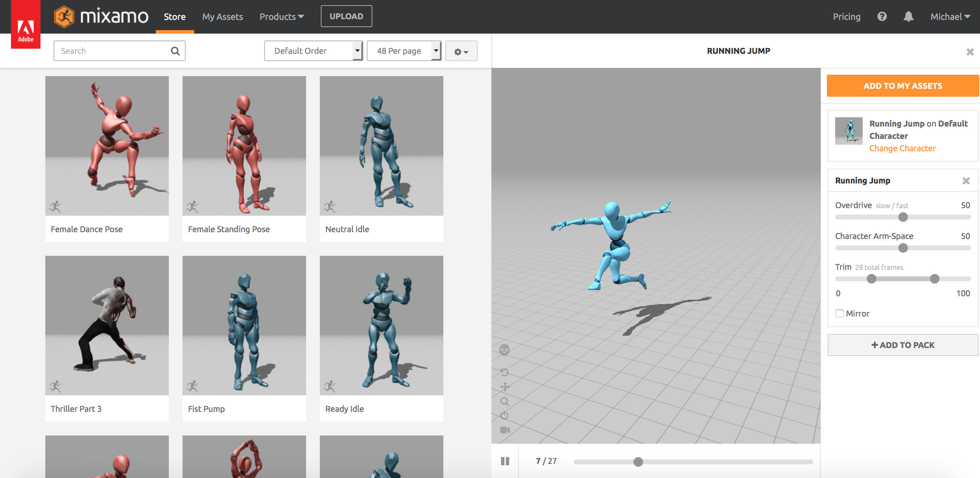Click the viewer zoom magnifier icon
The height and width of the screenshot is (478, 980).
pos(504,402)
